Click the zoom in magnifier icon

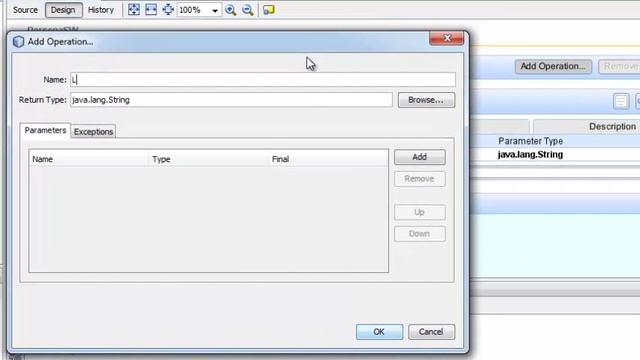click(231, 10)
